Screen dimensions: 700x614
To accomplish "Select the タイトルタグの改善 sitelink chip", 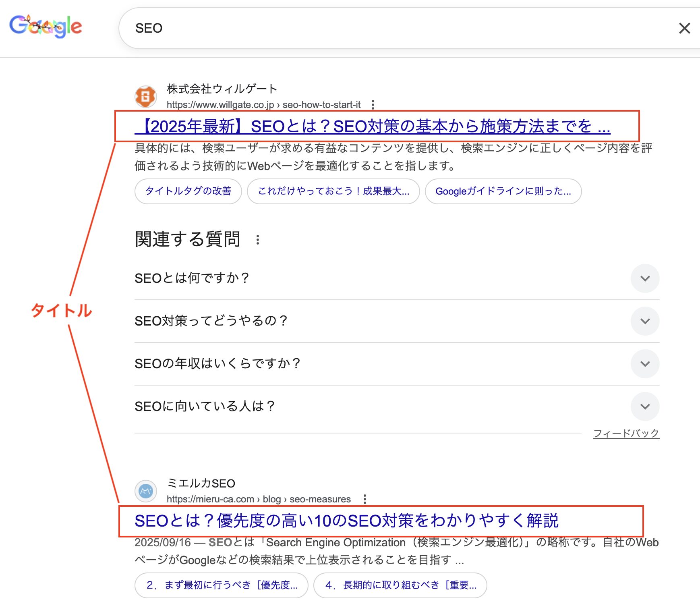I will [188, 191].
